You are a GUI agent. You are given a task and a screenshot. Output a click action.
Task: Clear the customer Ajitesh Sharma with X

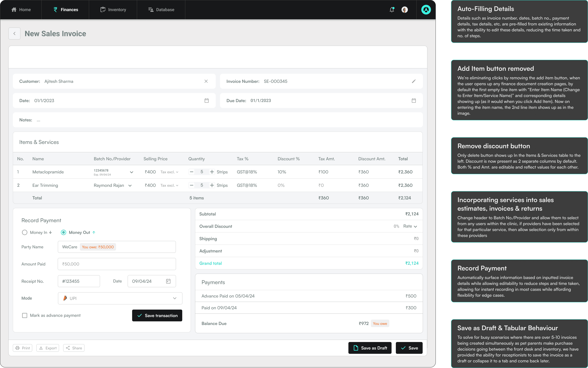206,81
